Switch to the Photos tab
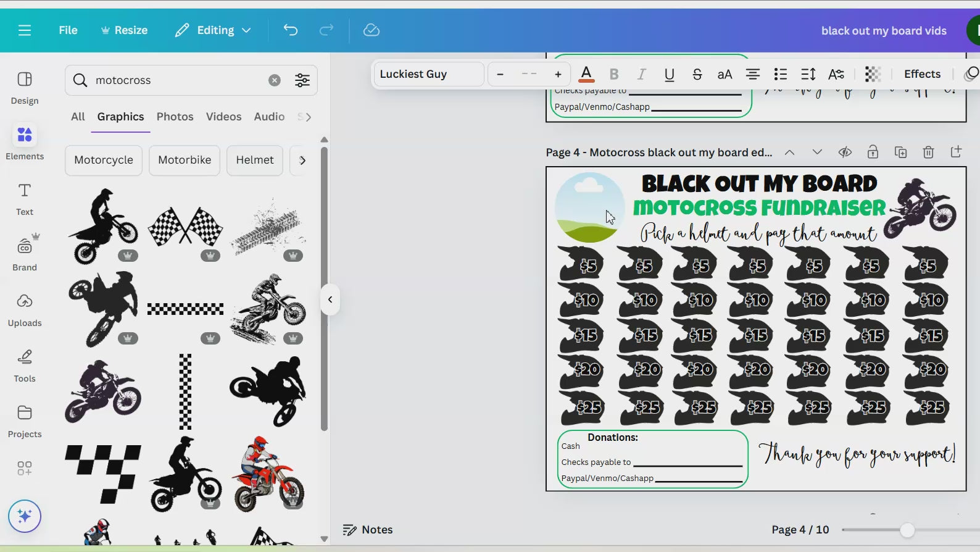This screenshot has height=552, width=980. [x=175, y=117]
